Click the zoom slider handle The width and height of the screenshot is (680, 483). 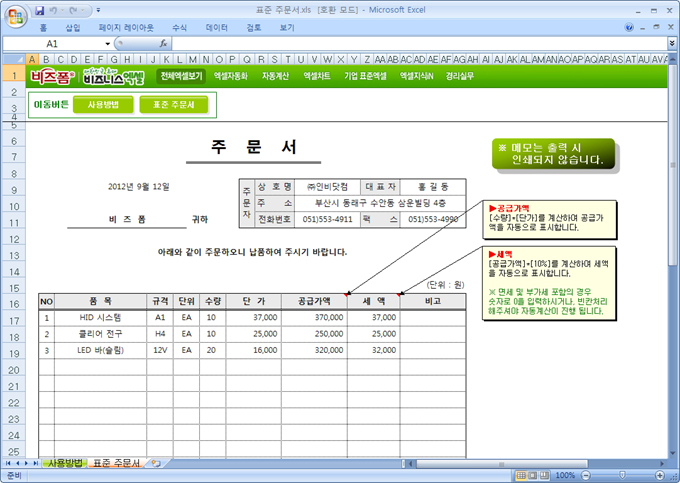tap(622, 476)
